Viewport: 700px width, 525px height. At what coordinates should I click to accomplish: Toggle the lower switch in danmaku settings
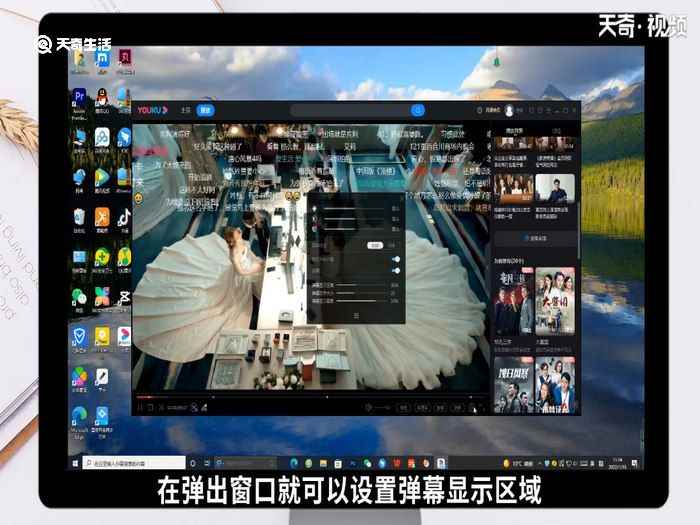(396, 270)
